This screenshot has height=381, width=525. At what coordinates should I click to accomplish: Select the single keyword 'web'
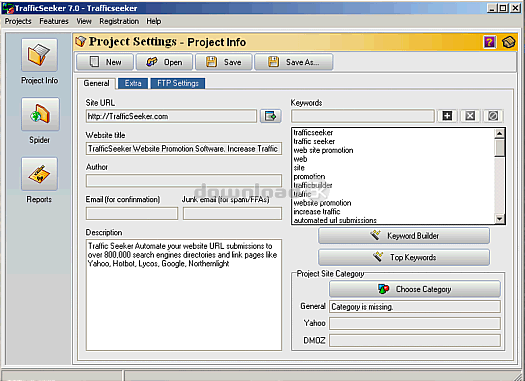(300, 159)
